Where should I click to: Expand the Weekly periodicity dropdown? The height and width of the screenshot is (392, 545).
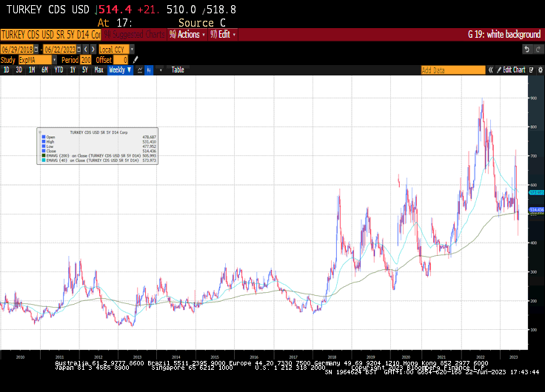[120, 70]
